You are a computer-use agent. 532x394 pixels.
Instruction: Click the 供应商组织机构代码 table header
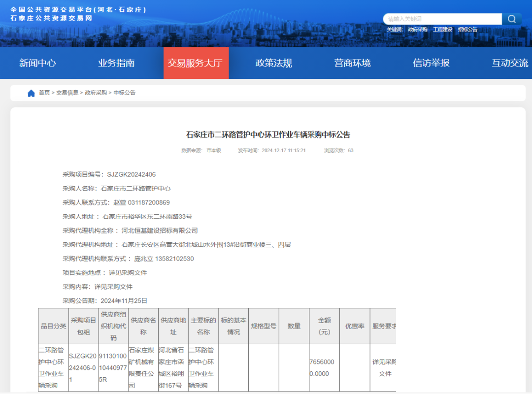coord(113,326)
